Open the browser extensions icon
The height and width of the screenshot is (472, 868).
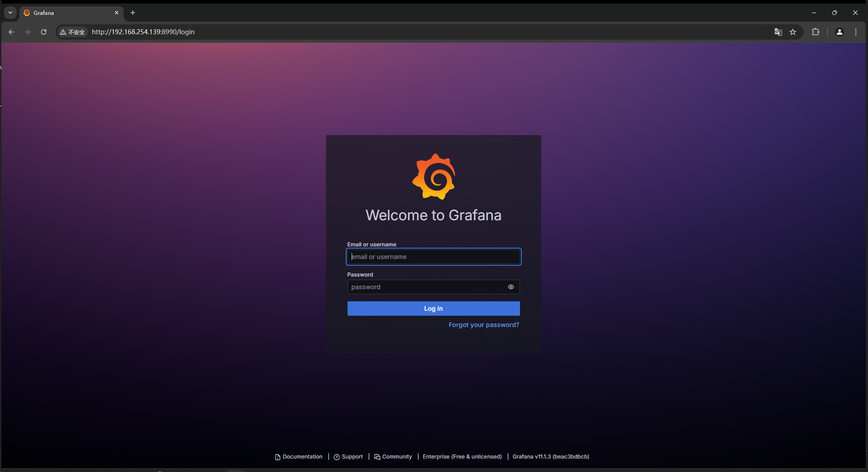[x=815, y=32]
